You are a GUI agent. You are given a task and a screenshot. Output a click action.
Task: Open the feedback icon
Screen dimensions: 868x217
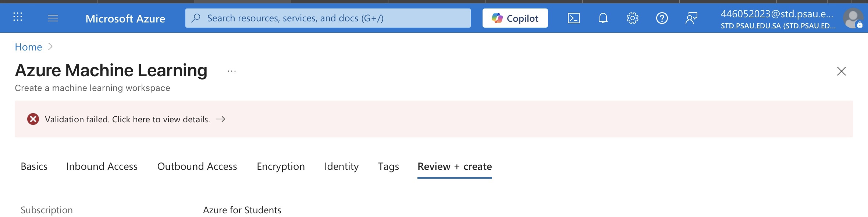click(x=691, y=18)
